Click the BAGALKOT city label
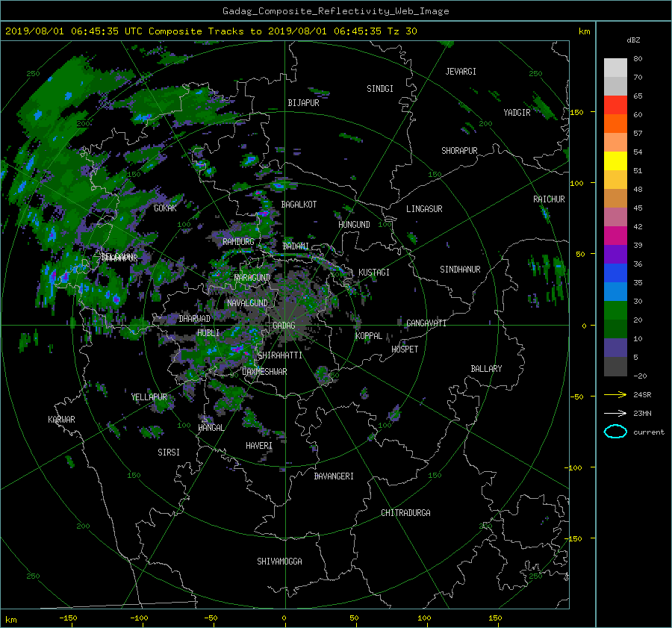 (299, 205)
